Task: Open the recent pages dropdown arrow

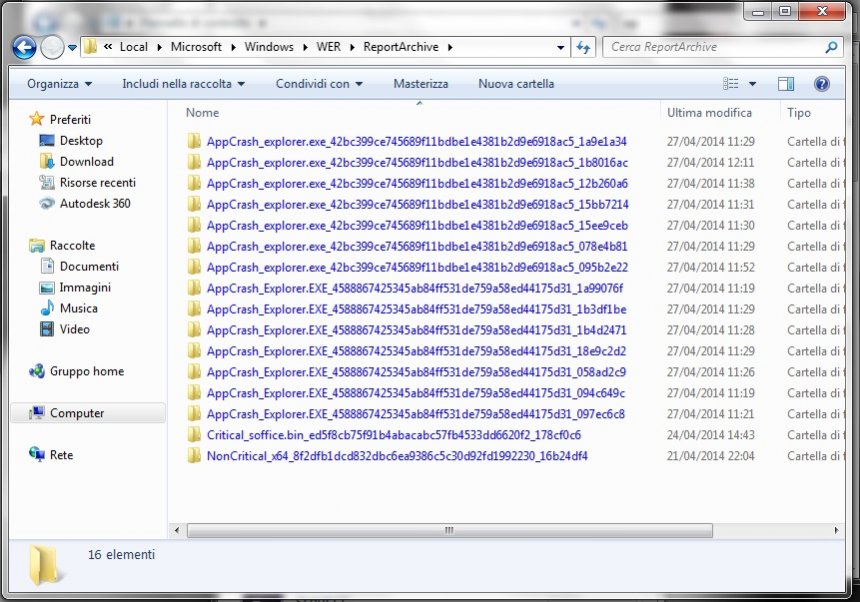Action: pos(72,48)
